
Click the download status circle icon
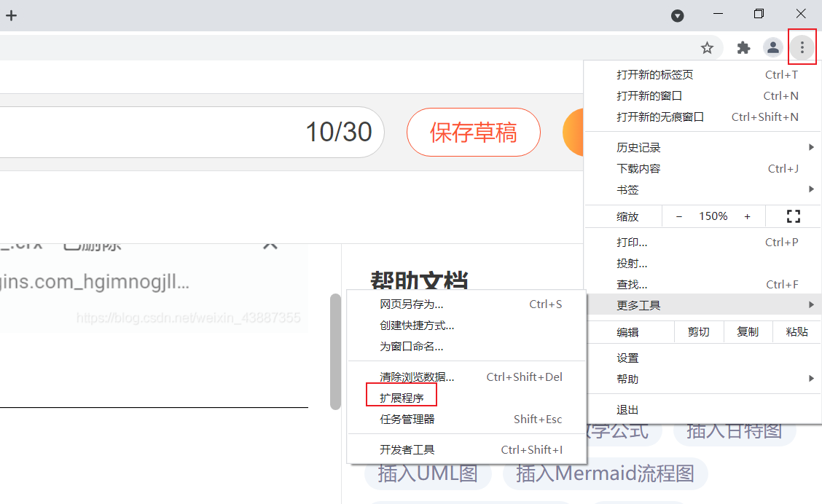coord(677,15)
